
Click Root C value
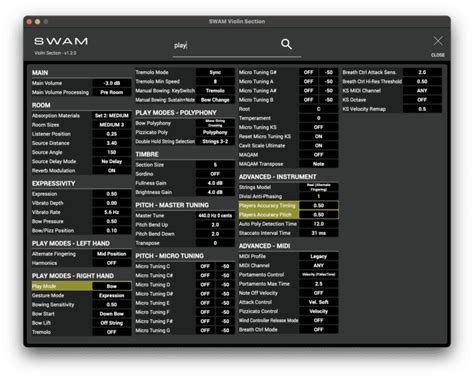[319, 109]
